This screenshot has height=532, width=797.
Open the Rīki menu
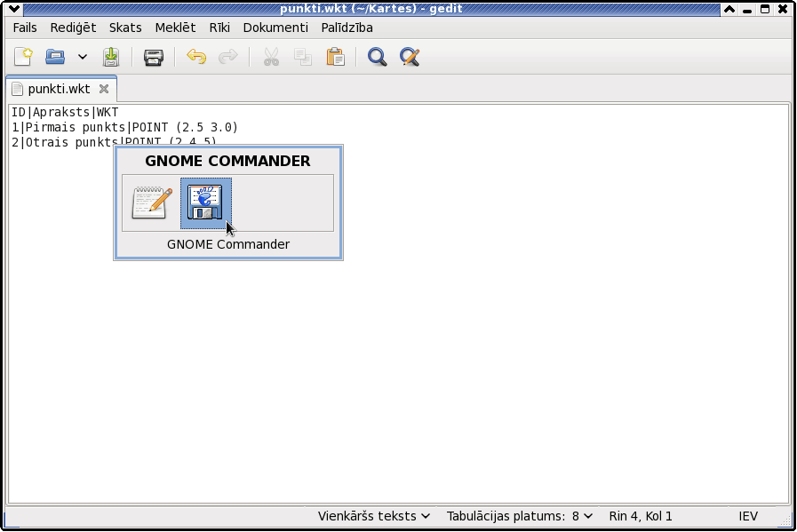click(x=219, y=28)
